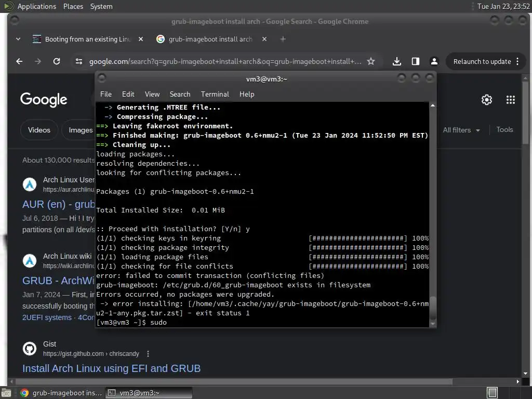Select the vm3@vm3:~ taskbar button
This screenshot has height=399, width=532.
(149, 393)
